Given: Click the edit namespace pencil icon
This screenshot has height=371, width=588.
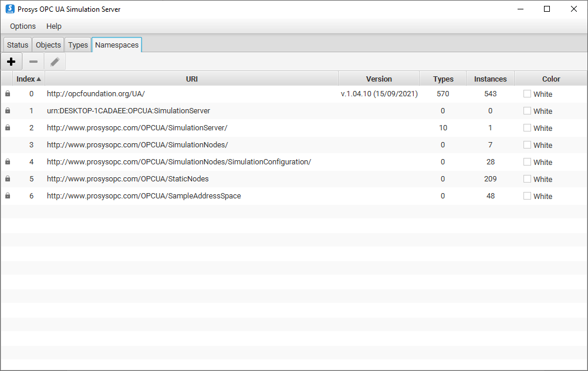Looking at the screenshot, I should [x=55, y=62].
